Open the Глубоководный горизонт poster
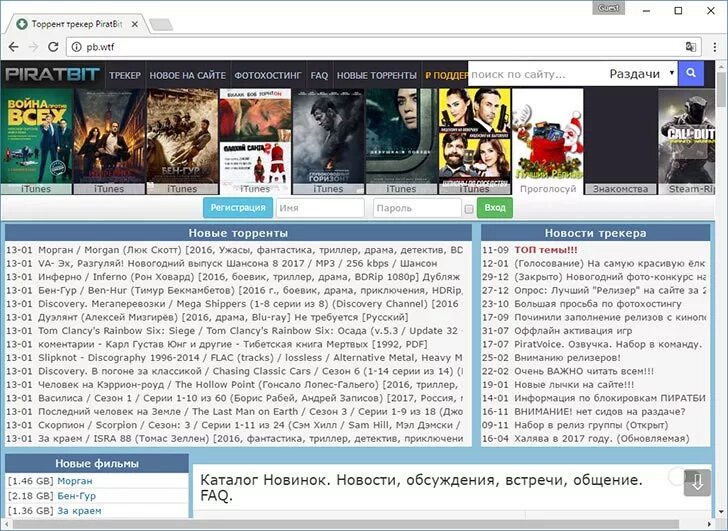 click(x=328, y=141)
